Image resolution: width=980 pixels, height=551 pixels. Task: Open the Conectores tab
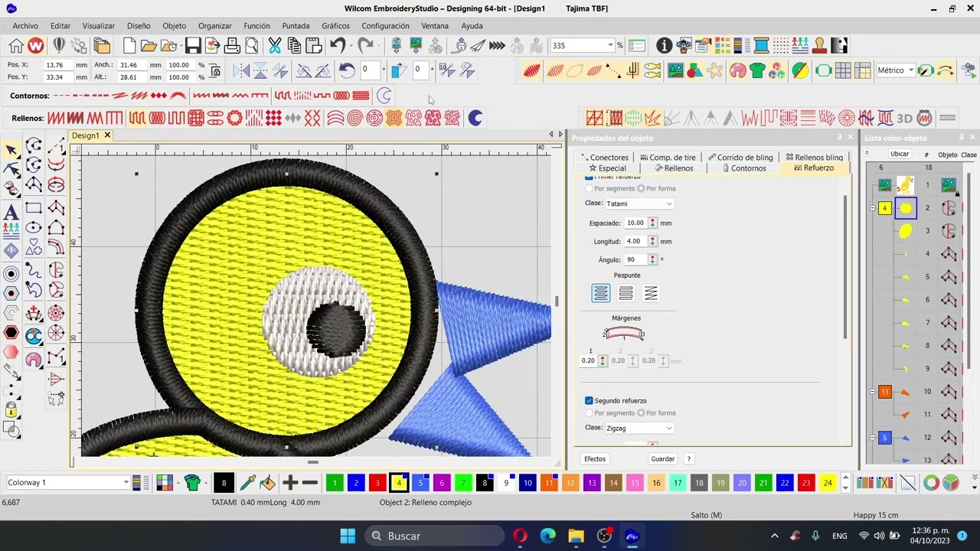(x=605, y=158)
